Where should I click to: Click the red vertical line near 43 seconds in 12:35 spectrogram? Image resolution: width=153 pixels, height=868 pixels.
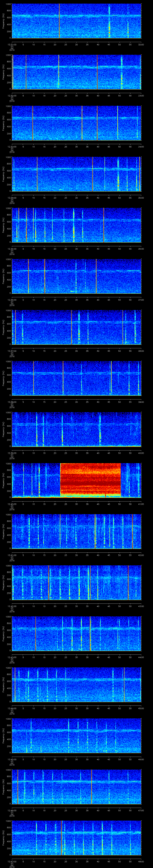104,225
